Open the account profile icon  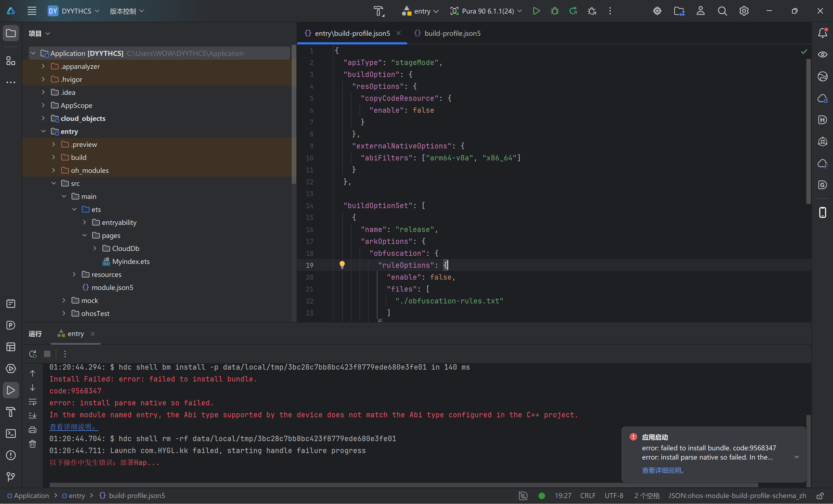tap(700, 11)
